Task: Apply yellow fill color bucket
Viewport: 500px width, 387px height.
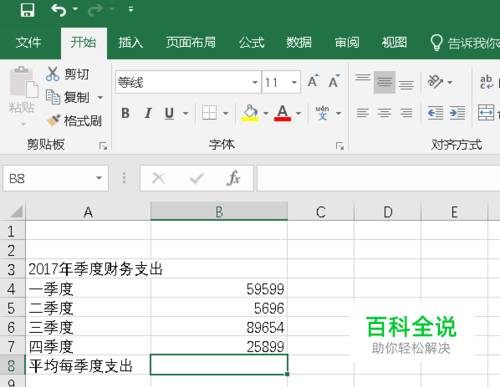Action: (x=250, y=113)
